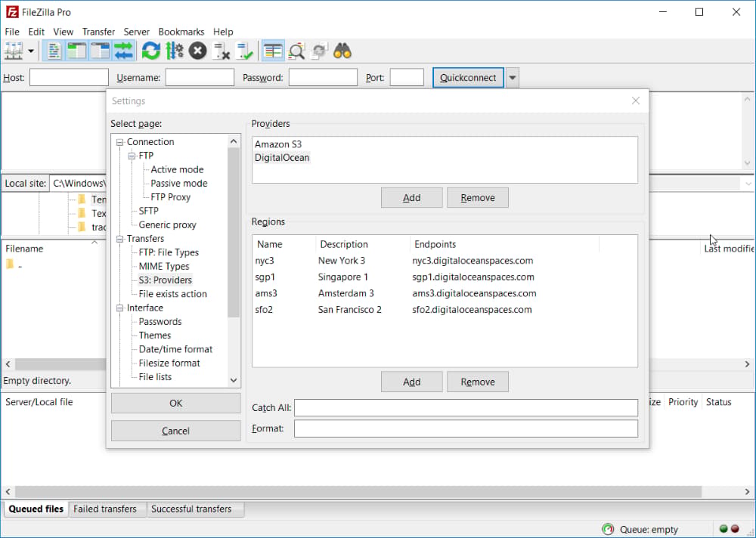This screenshot has height=538, width=756.
Task: Click Remove button under Regions
Action: click(x=478, y=382)
